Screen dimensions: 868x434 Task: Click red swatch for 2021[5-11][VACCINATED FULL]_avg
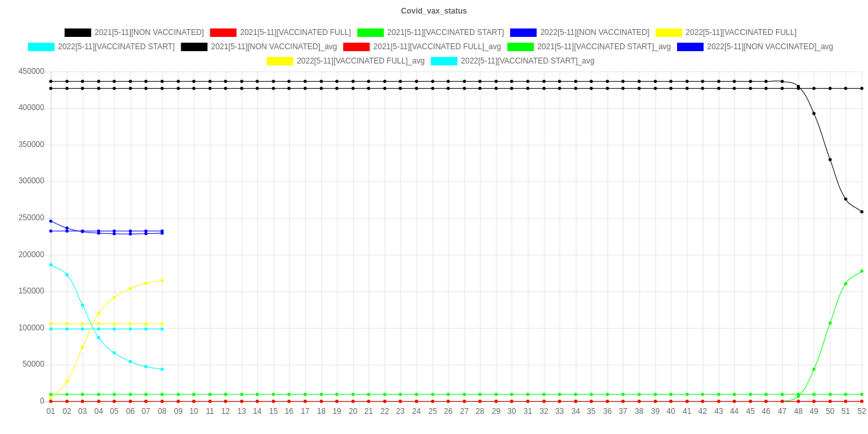tap(356, 47)
